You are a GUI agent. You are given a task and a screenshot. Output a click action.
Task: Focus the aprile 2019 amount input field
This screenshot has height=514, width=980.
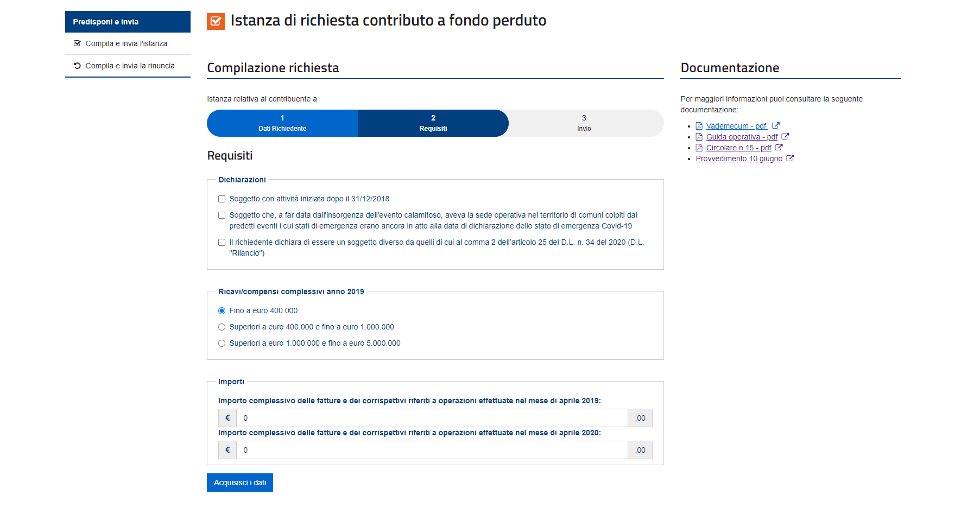(432, 418)
